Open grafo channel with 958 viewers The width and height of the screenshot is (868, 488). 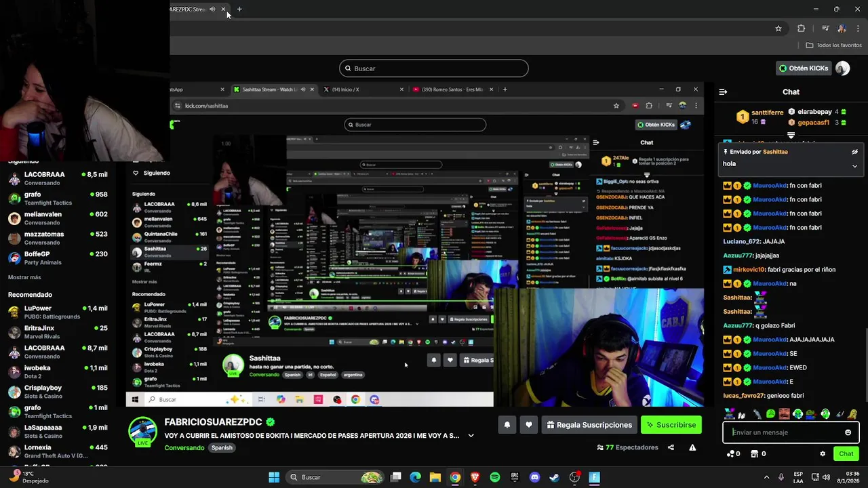click(58, 198)
